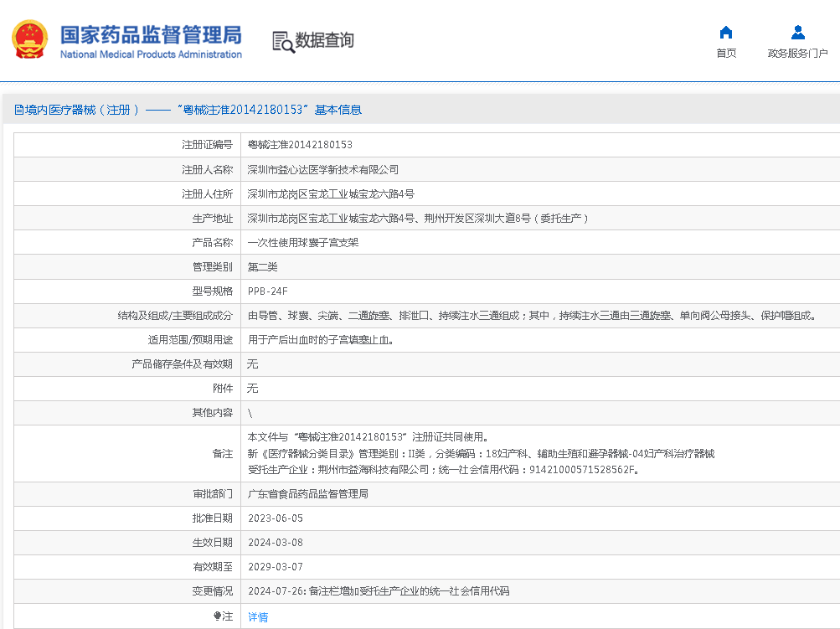The image size is (840, 629).
Task: Select 无 in 附件 row
Action: coord(252,389)
